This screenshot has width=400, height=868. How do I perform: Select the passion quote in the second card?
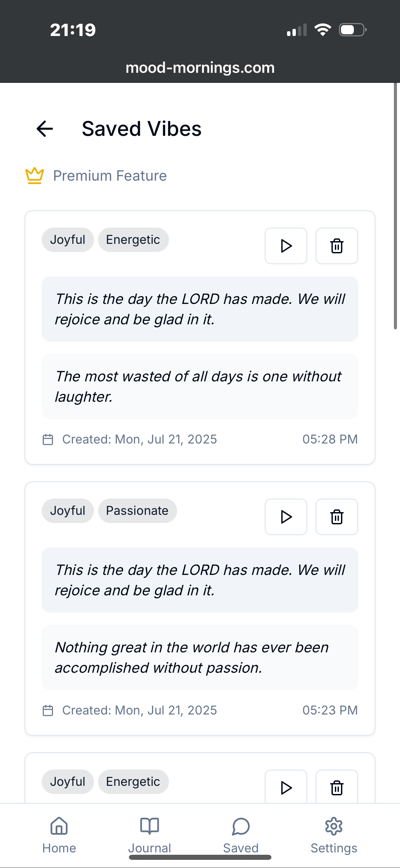coord(200,657)
